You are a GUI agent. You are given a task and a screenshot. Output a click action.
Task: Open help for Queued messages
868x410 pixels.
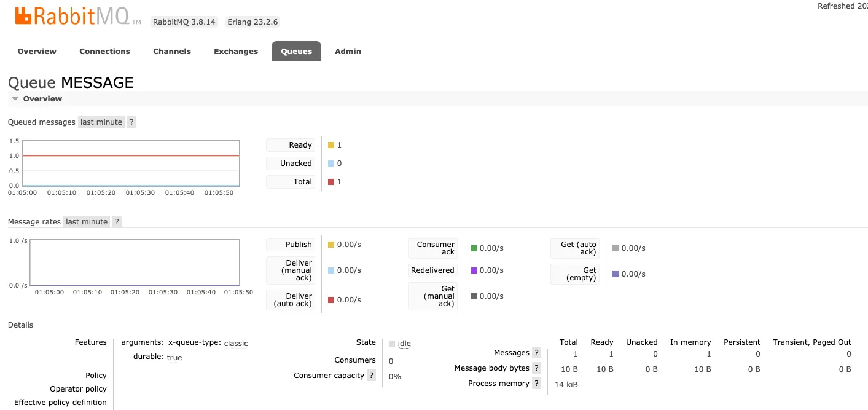tap(131, 122)
